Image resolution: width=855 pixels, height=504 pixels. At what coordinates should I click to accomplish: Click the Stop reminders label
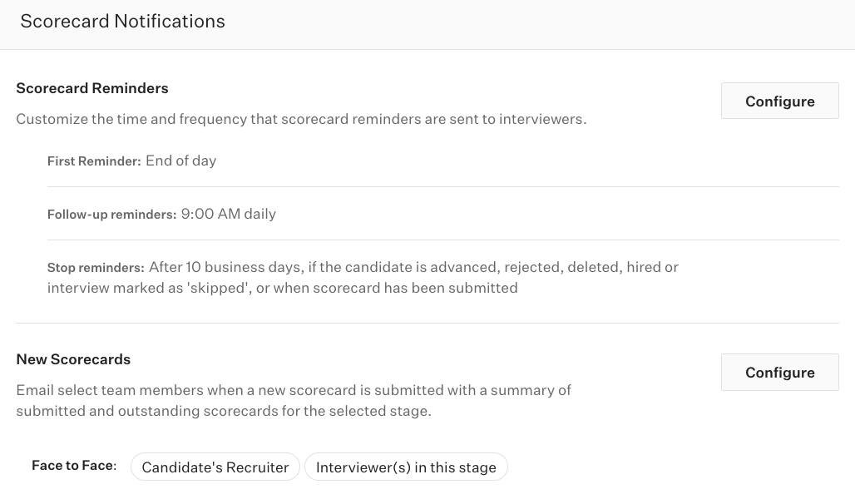pos(96,268)
